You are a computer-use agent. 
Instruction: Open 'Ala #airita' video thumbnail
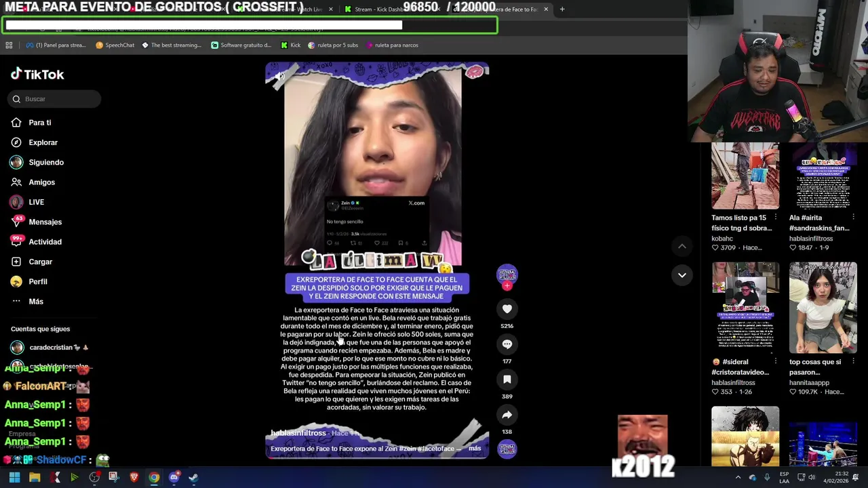823,176
